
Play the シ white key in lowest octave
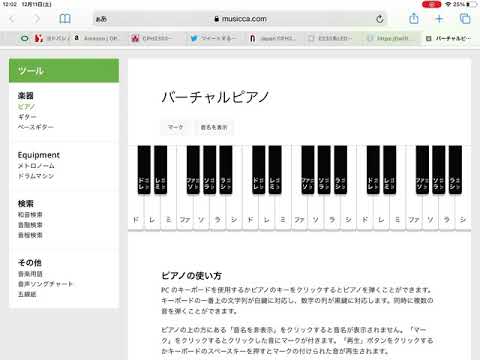(234, 213)
